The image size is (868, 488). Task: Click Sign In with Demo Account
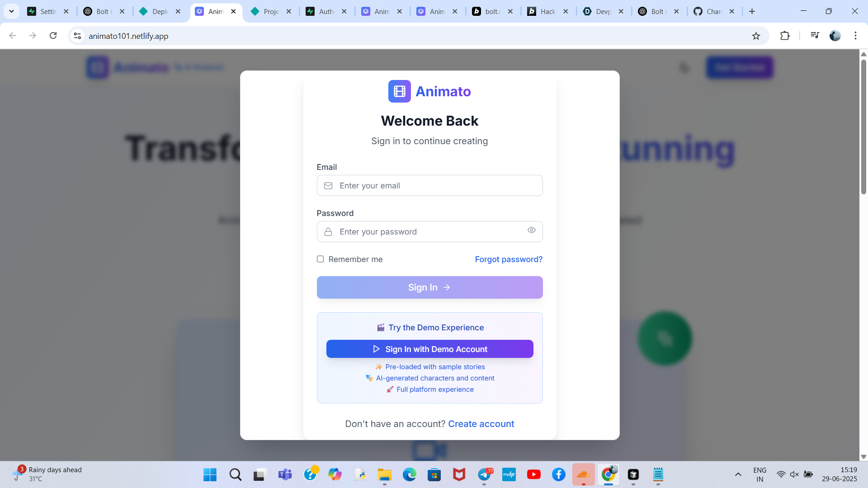(x=429, y=349)
